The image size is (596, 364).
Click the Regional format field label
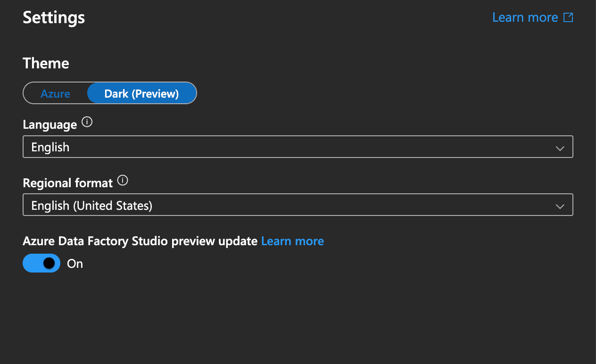point(67,182)
